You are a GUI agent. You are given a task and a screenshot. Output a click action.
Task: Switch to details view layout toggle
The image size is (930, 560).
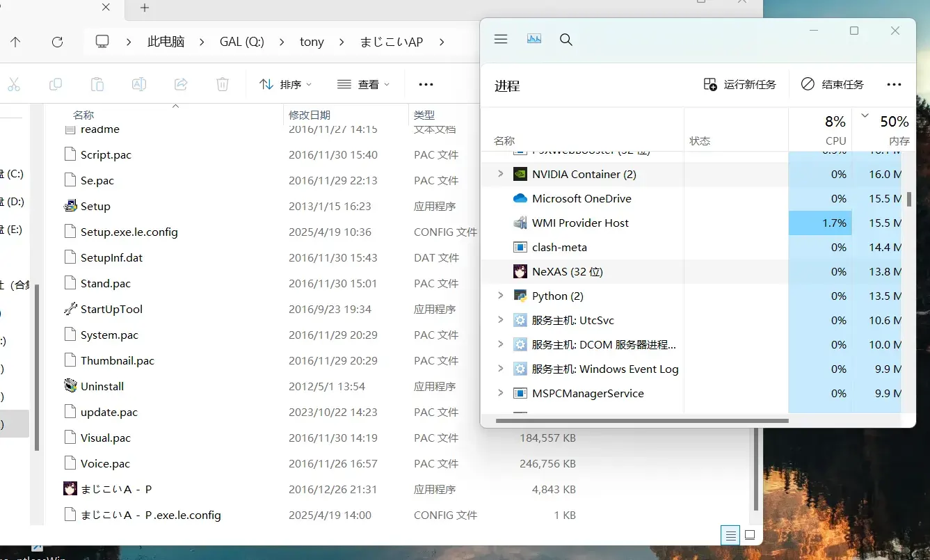pyautogui.click(x=730, y=536)
